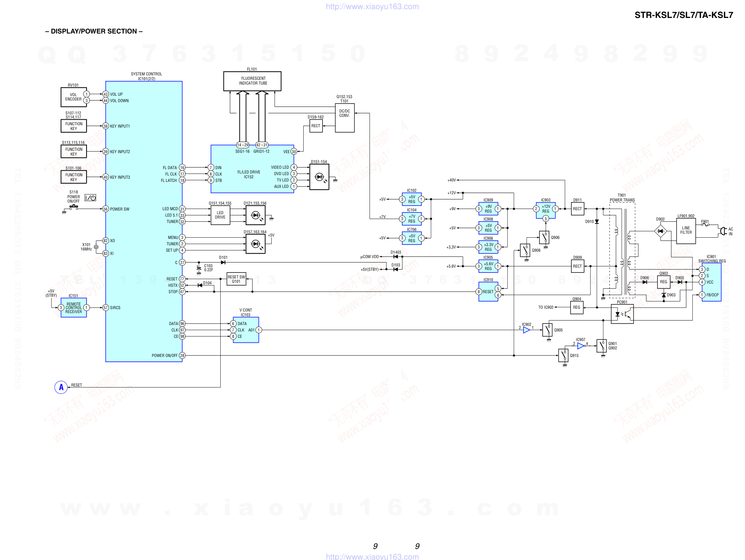This screenshot has height=560, width=745.
Task: Click the SYSTEM CONTROL IC101(2/2) label
Action: click(146, 77)
